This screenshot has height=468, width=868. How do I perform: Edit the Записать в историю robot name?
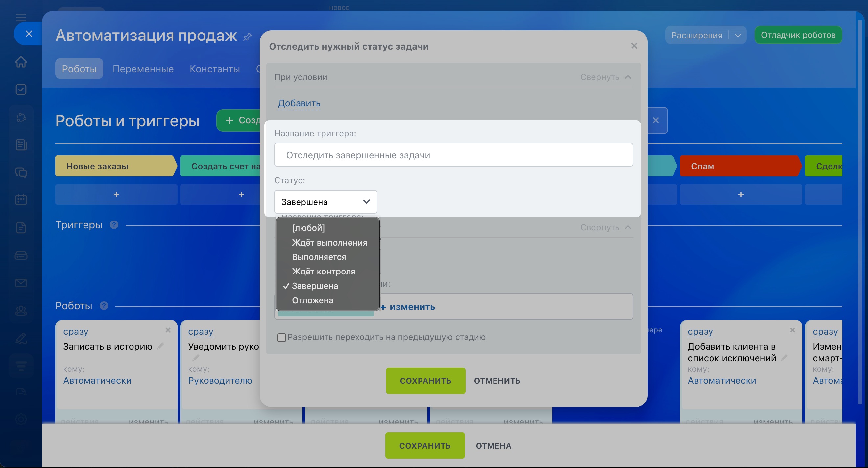pyautogui.click(x=160, y=346)
